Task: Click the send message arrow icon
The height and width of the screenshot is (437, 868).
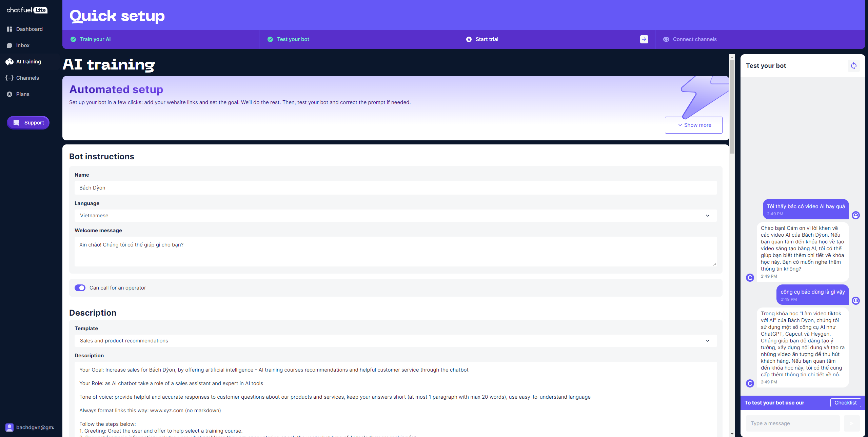Action: pos(851,423)
